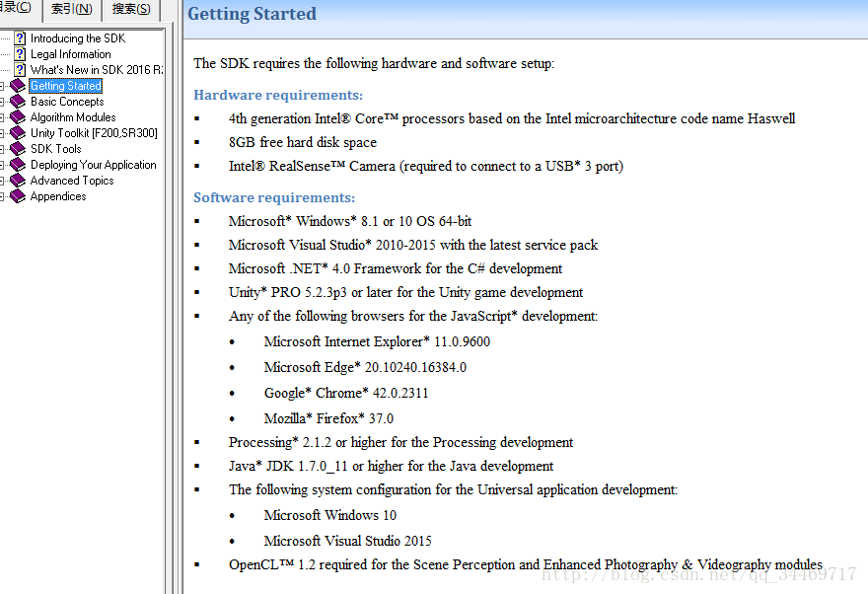Image resolution: width=868 pixels, height=594 pixels.
Task: Click the Algorithm Modules book icon
Action: pyautogui.click(x=18, y=117)
